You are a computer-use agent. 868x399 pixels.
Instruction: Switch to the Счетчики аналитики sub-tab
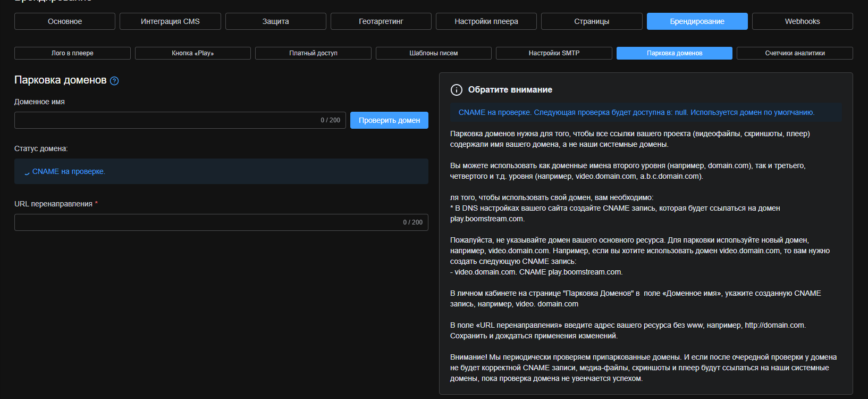pos(795,53)
